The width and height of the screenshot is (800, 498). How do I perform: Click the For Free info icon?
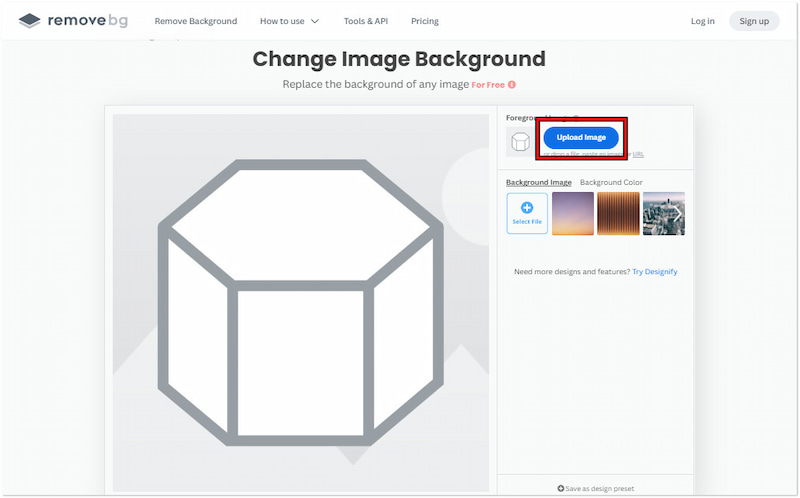coord(512,85)
